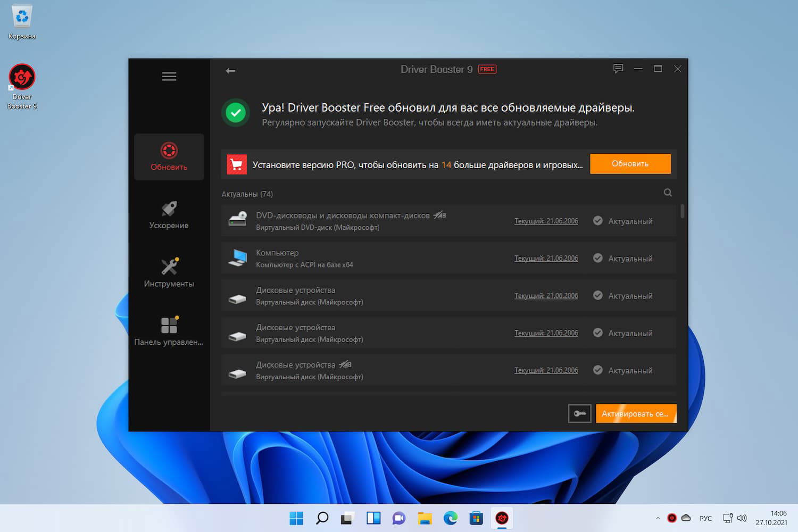Open date link in Компьютер row
Screen dimensions: 798x532
546,259
